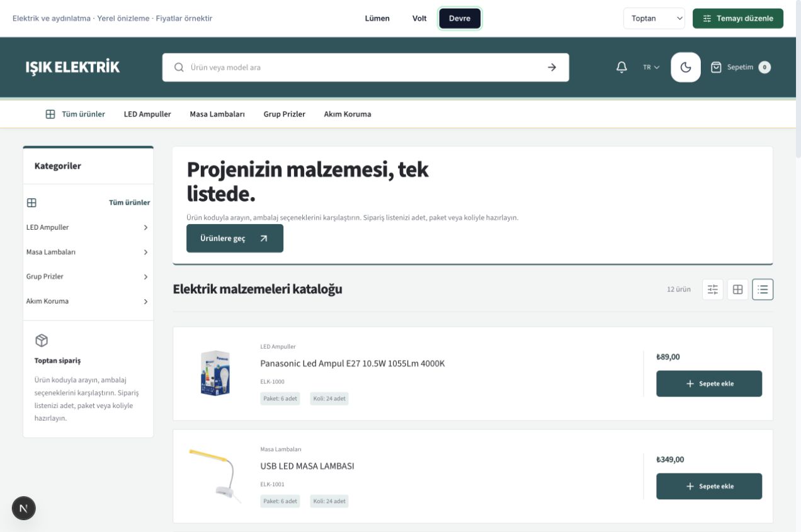Select the Lümen theme tab
This screenshot has width=801, height=532.
[x=377, y=18]
